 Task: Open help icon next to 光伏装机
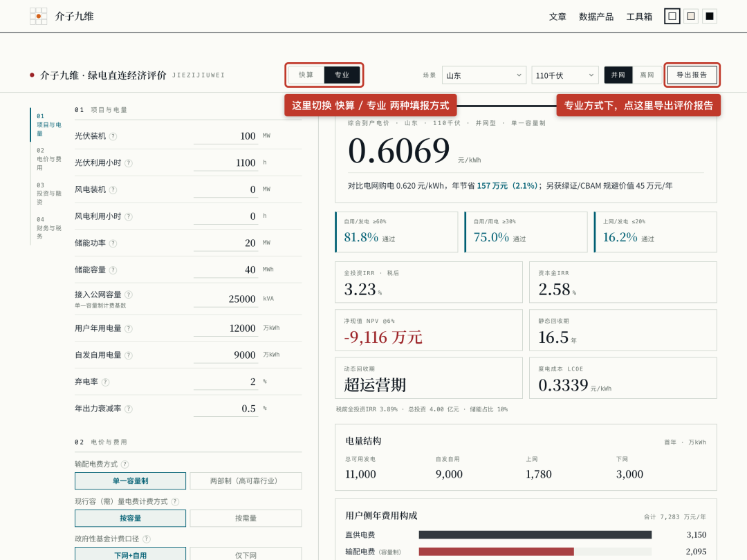(x=113, y=136)
